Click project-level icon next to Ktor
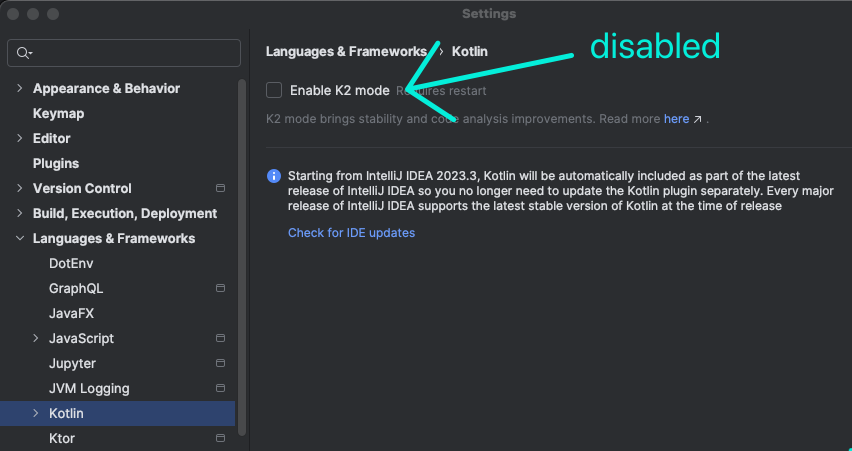The width and height of the screenshot is (852, 451). point(220,438)
